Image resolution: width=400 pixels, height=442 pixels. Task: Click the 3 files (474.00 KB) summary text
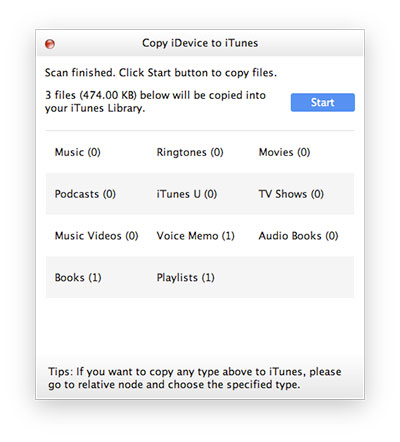(x=155, y=102)
